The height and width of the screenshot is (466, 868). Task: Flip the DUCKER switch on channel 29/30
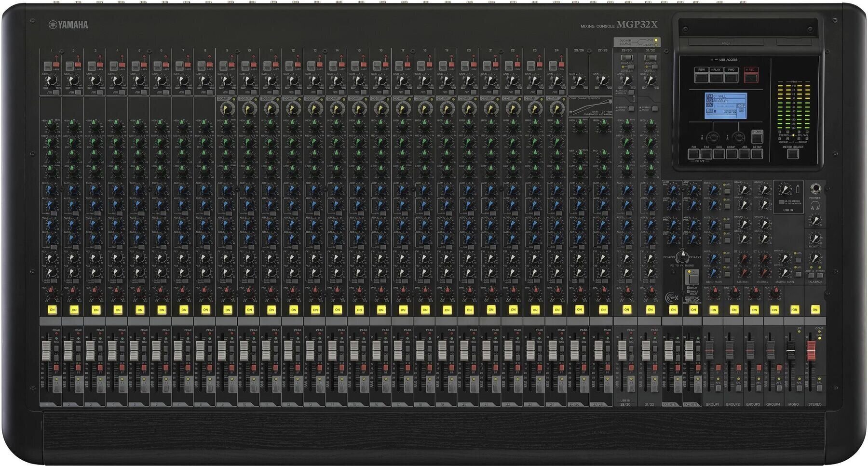626,57
